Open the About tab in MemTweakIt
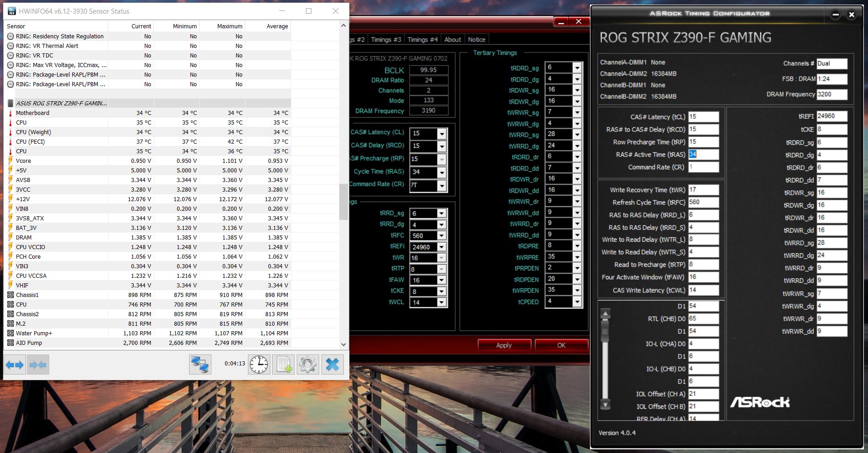Image resolution: width=868 pixels, height=453 pixels. pyautogui.click(x=452, y=40)
